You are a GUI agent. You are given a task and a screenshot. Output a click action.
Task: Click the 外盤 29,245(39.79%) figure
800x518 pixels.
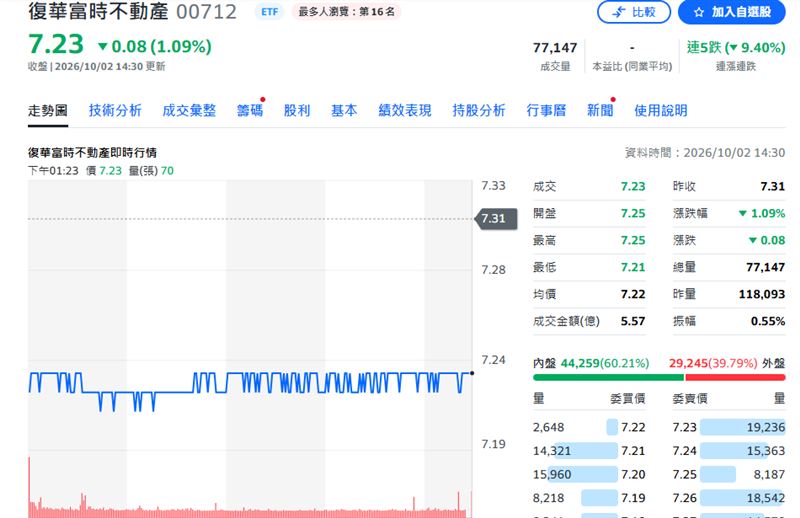713,363
